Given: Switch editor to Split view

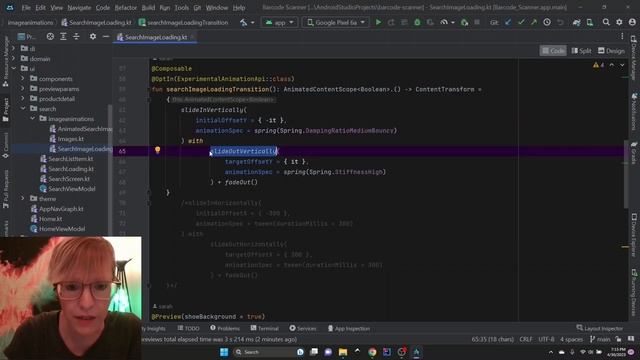Looking at the screenshot, I should [x=581, y=51].
